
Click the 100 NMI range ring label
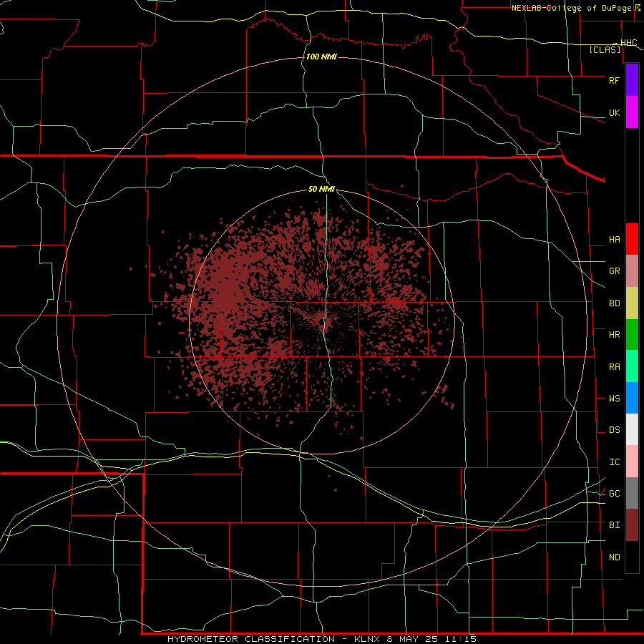(321, 57)
